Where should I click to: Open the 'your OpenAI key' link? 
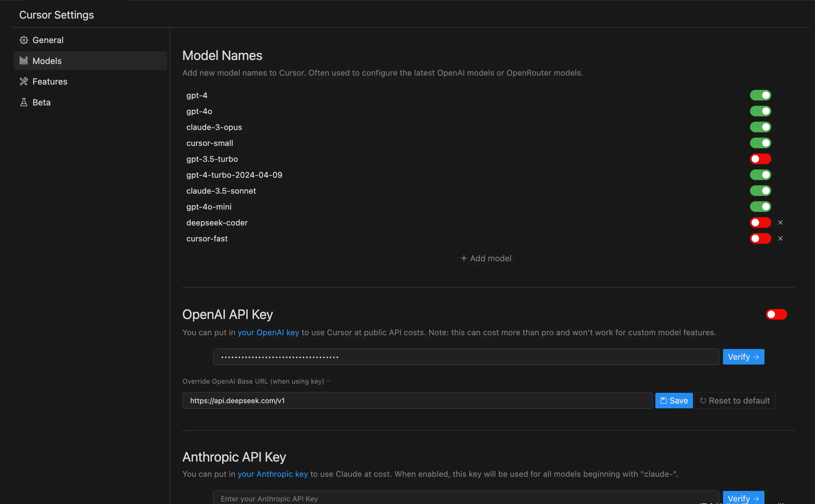268,332
